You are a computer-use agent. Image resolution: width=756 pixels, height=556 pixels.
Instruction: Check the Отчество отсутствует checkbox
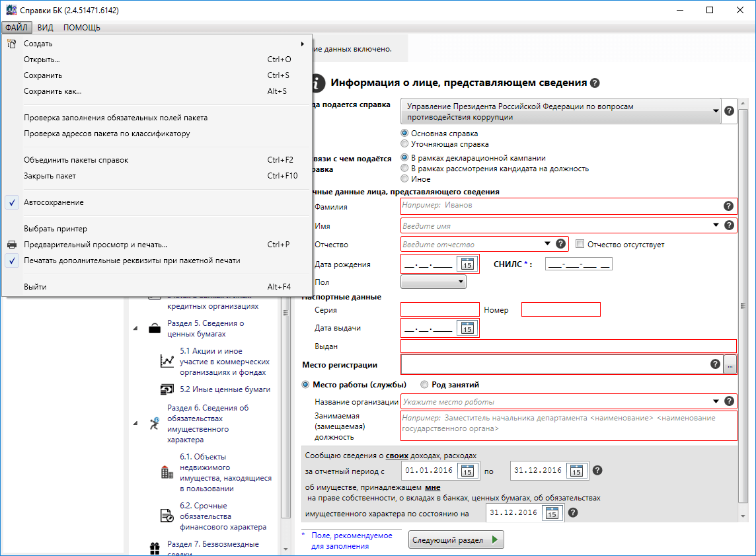click(x=580, y=245)
